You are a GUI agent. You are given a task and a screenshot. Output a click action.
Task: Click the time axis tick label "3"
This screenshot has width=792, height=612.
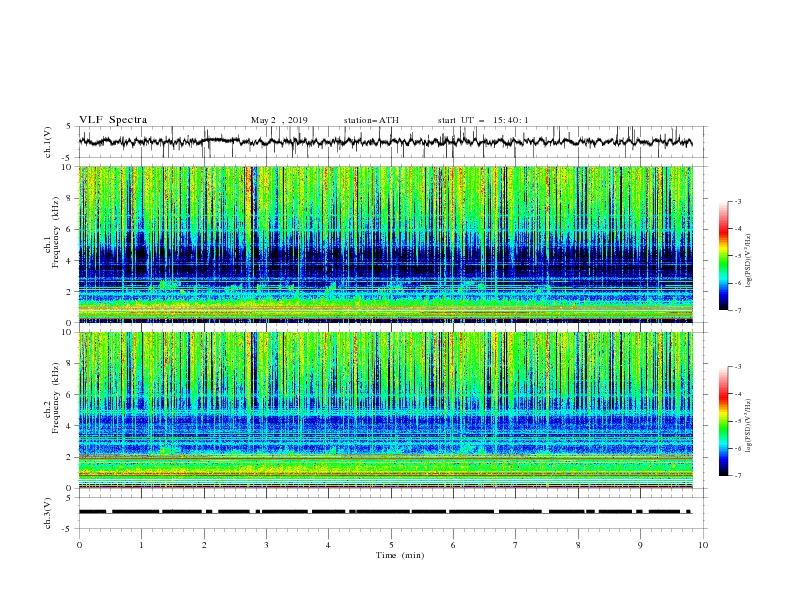point(266,545)
